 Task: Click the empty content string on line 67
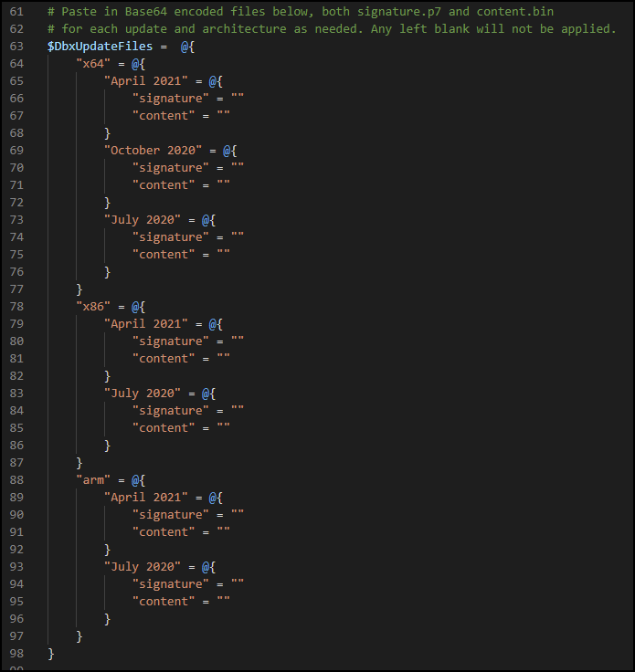(x=222, y=116)
